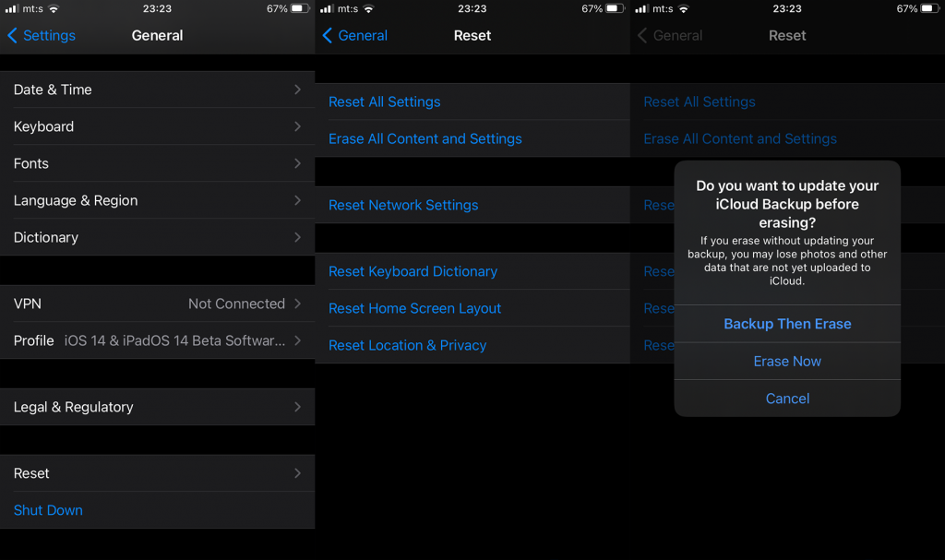This screenshot has width=945, height=560.
Task: Tap chevron on VPN row
Action: [x=298, y=304]
